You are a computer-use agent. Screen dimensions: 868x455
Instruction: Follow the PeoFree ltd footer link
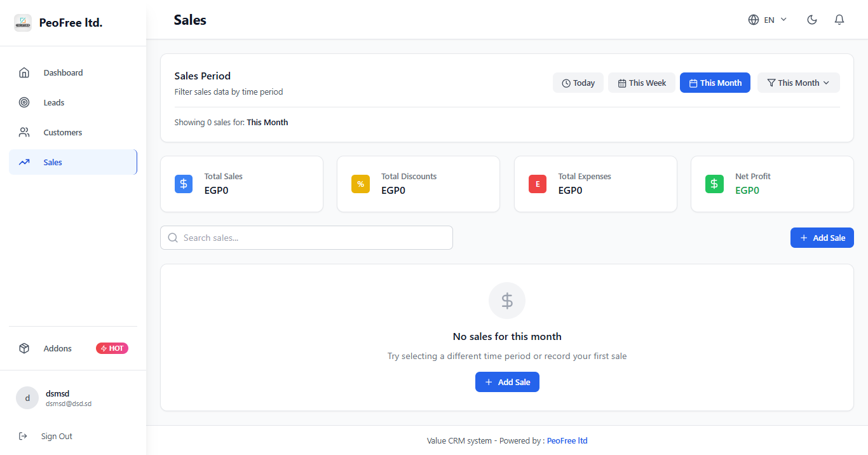coord(567,440)
